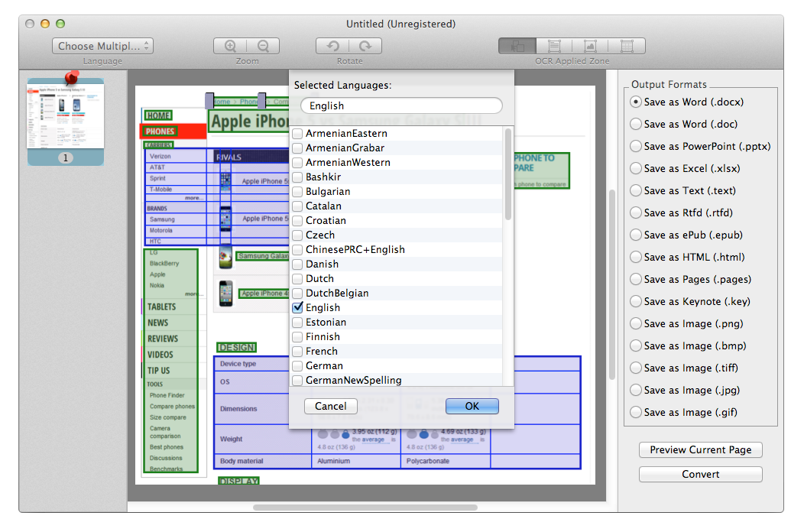Click the horizontal scrollbar under document

[365, 508]
